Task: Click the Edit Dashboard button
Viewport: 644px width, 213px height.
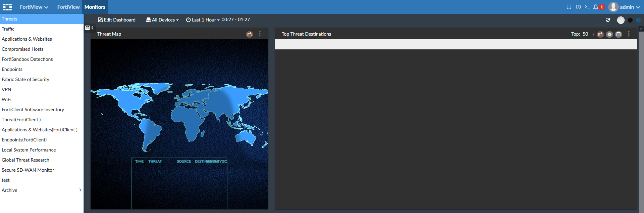Action: [116, 20]
